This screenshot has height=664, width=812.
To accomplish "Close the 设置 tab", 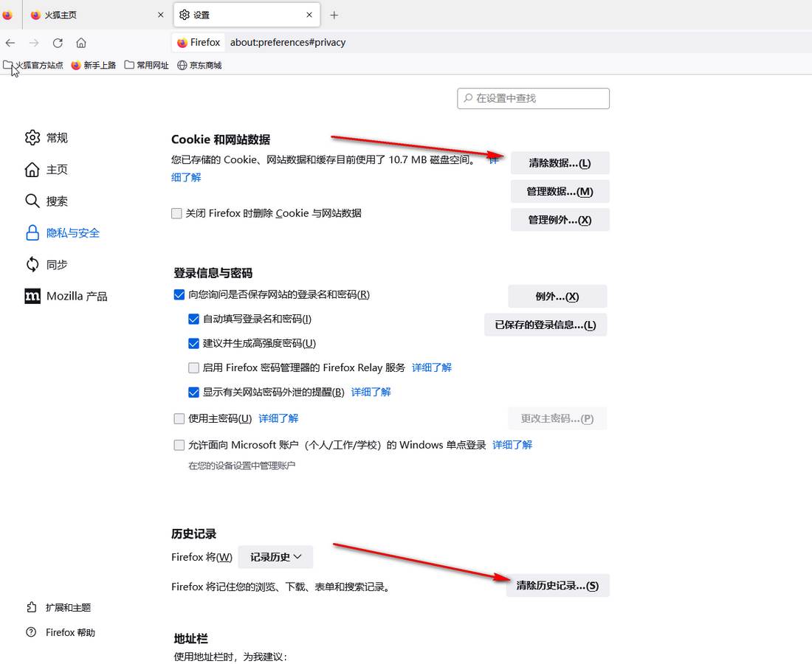I will point(309,15).
